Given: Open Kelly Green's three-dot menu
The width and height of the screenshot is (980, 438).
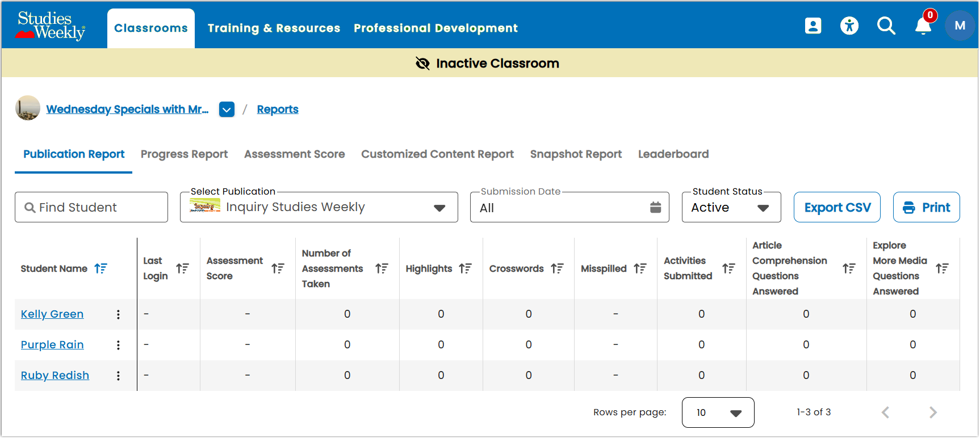Looking at the screenshot, I should coord(118,314).
